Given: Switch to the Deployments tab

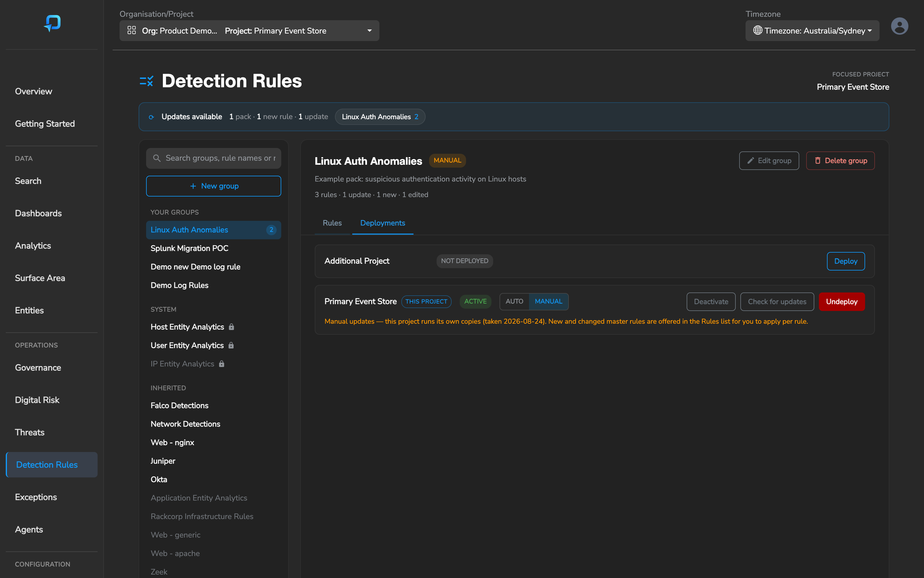Looking at the screenshot, I should click(x=383, y=223).
